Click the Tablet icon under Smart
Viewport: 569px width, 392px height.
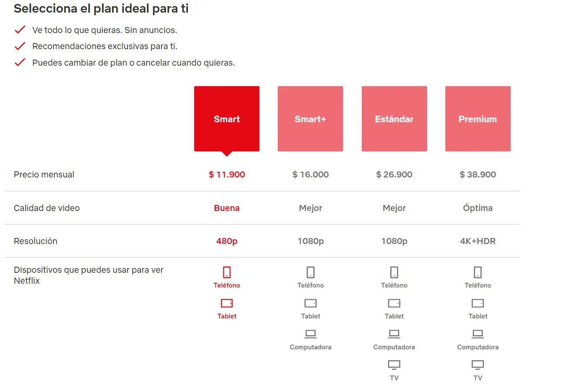click(226, 303)
